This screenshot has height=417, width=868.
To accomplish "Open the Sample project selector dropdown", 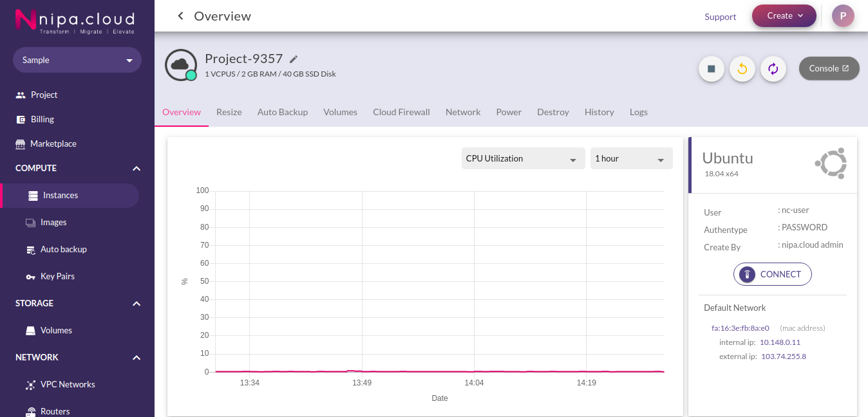I will (x=77, y=60).
